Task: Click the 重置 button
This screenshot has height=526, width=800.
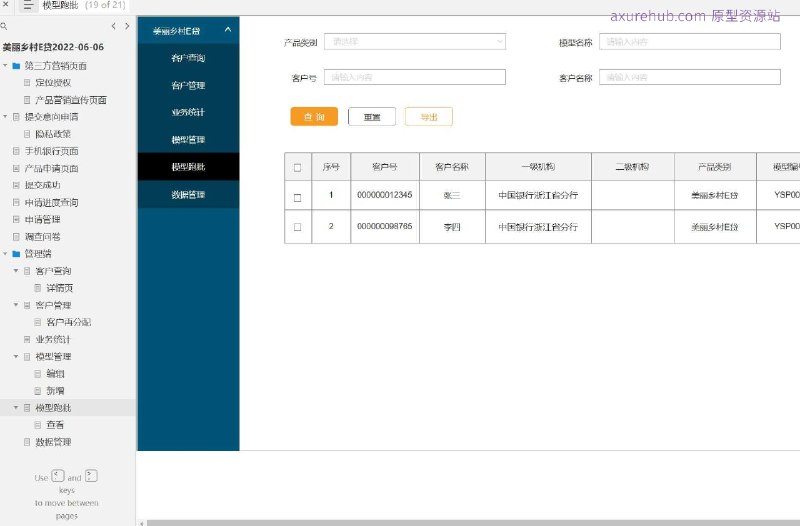Action: point(372,117)
